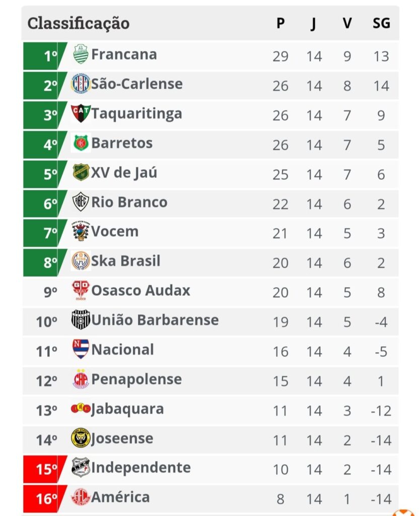Click the SG goal difference column header
This screenshot has height=516, width=420.
click(x=381, y=23)
